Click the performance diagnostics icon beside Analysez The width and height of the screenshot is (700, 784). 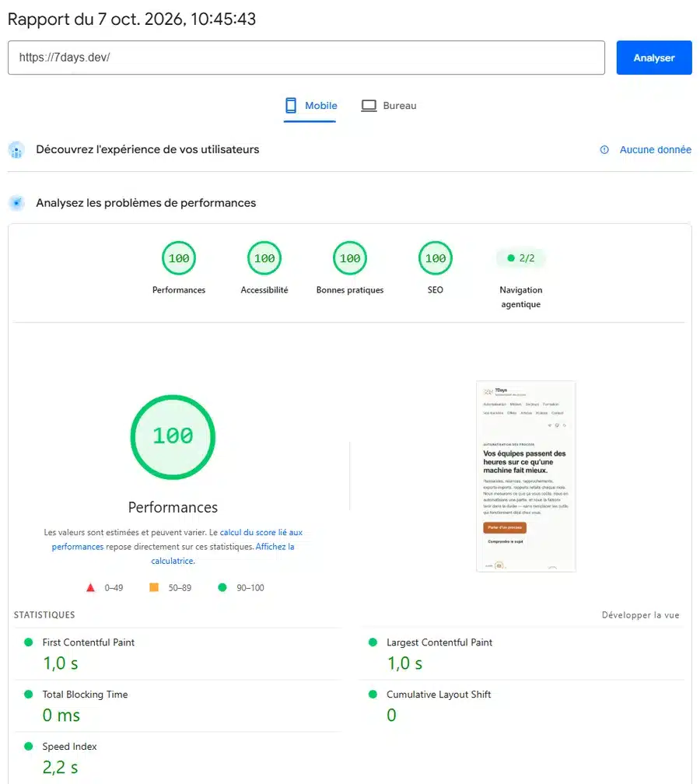[16, 203]
